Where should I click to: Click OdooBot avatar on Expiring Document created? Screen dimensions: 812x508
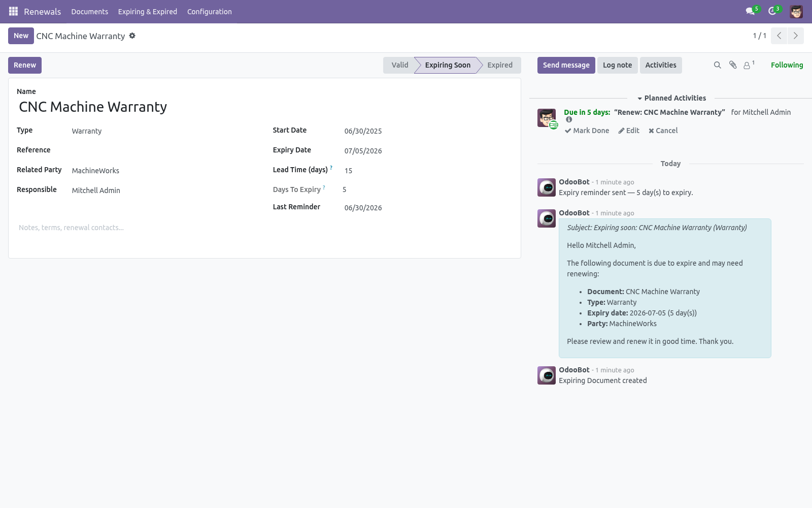(x=547, y=375)
